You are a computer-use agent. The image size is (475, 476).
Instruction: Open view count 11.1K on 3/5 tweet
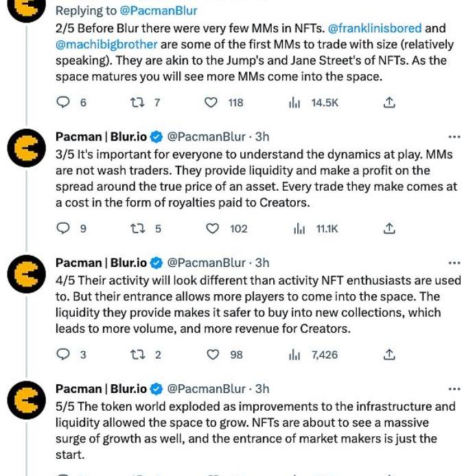tap(316, 228)
